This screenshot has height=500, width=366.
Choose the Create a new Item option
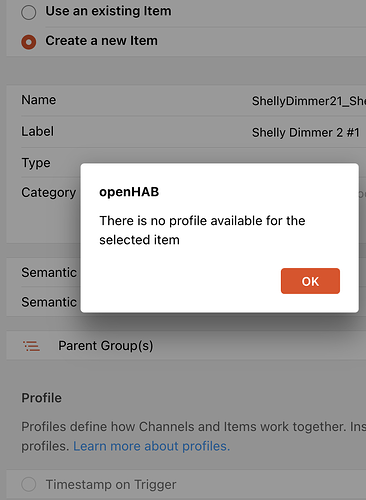29,42
